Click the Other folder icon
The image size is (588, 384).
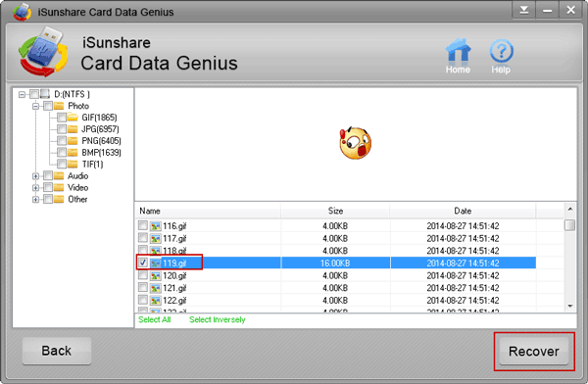(59, 199)
